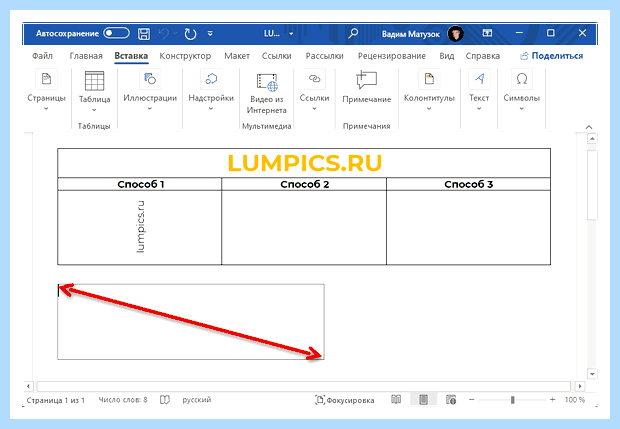Screen dimensions: 620x429
Task: Click the Символы omega icon
Action: [x=522, y=79]
